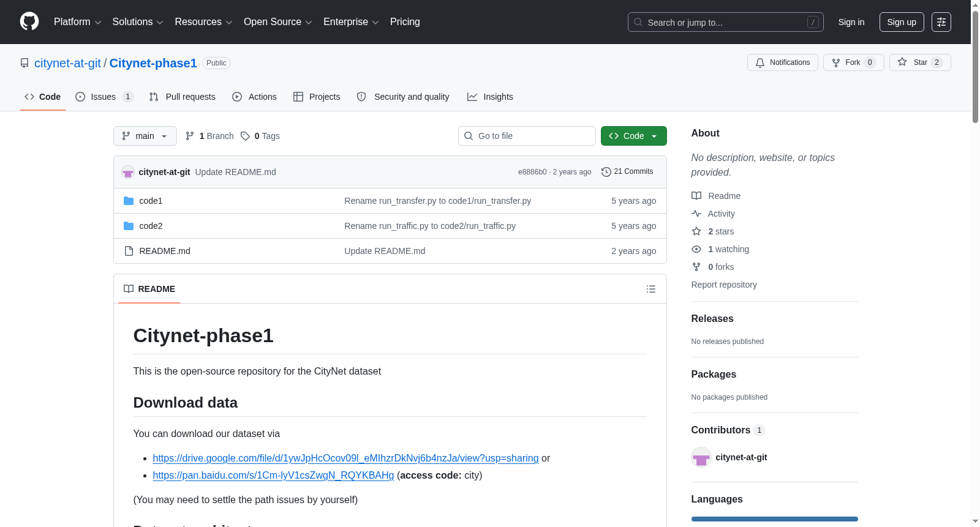Click the README book icon in tab header

[x=129, y=289]
